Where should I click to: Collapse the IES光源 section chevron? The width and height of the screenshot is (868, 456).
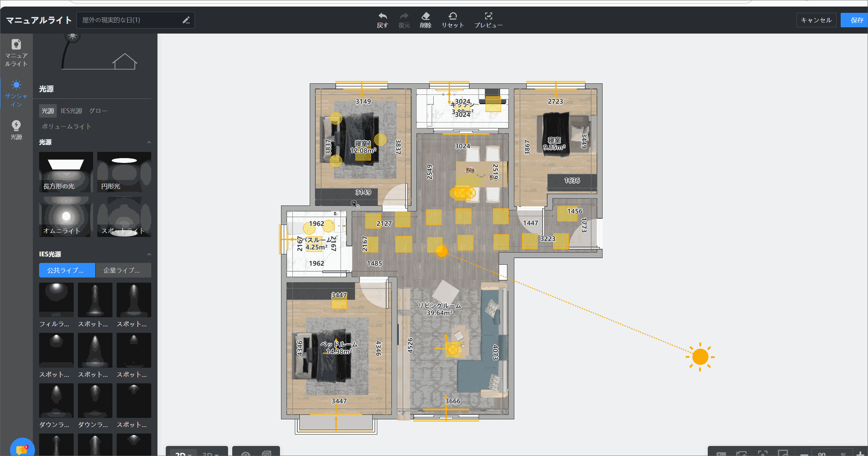149,254
